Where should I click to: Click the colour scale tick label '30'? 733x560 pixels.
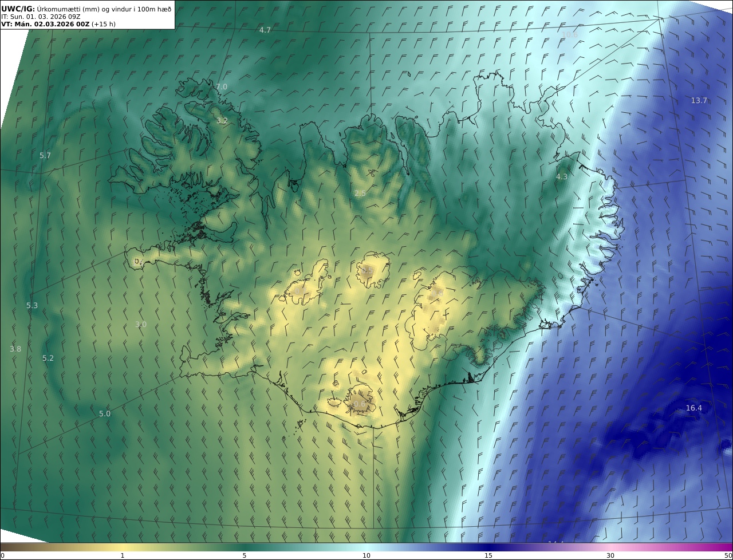point(610,555)
